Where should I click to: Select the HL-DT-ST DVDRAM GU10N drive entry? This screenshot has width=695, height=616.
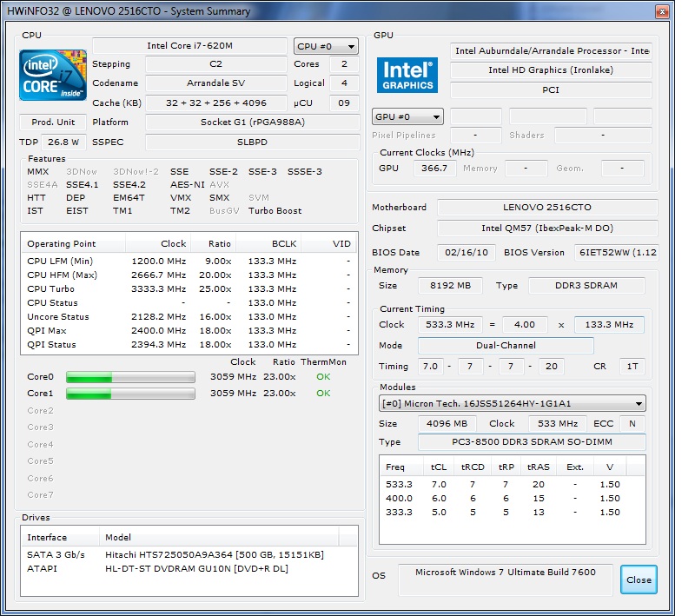pyautogui.click(x=189, y=568)
